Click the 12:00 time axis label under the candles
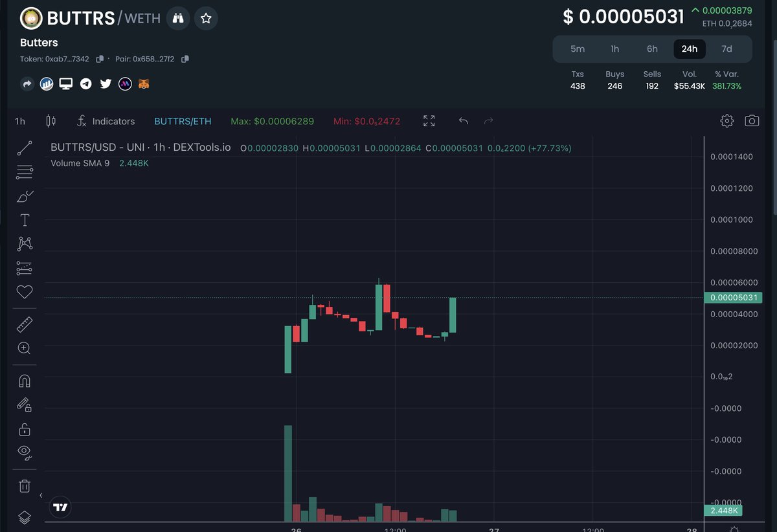Screen dimensions: 777x532 tap(395, 529)
